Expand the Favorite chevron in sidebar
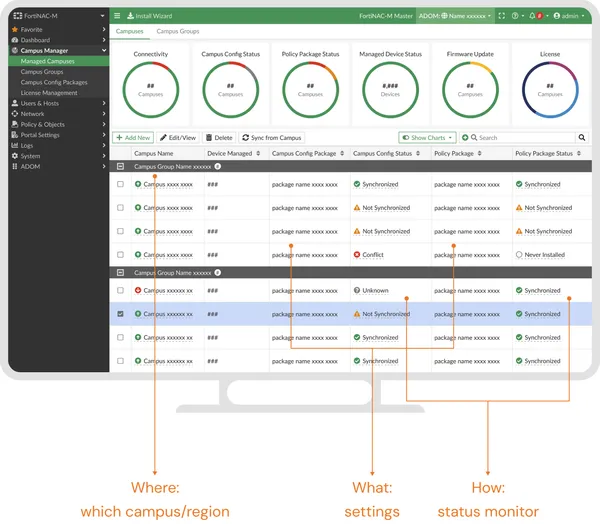The height and width of the screenshot is (524, 600). (x=104, y=29)
